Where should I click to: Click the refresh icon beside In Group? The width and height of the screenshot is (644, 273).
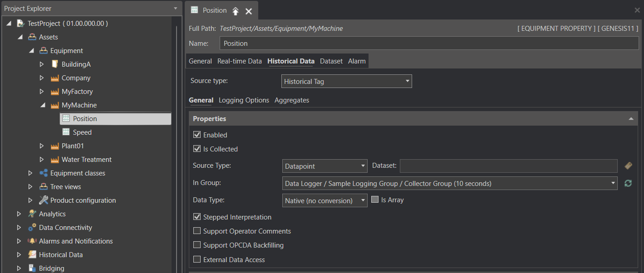coord(628,183)
